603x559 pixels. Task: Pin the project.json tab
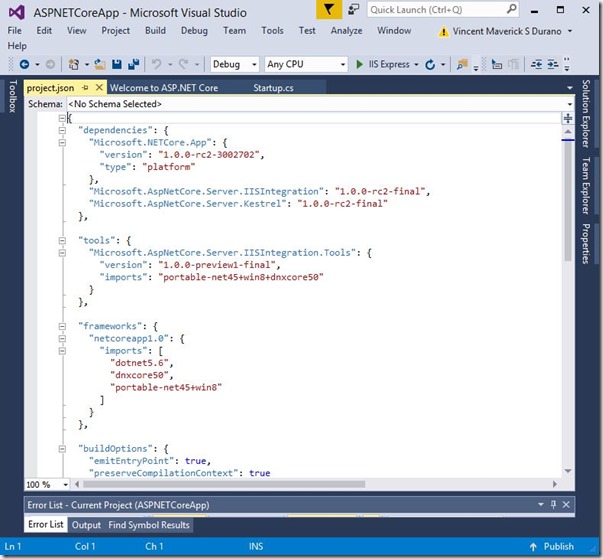click(x=85, y=88)
